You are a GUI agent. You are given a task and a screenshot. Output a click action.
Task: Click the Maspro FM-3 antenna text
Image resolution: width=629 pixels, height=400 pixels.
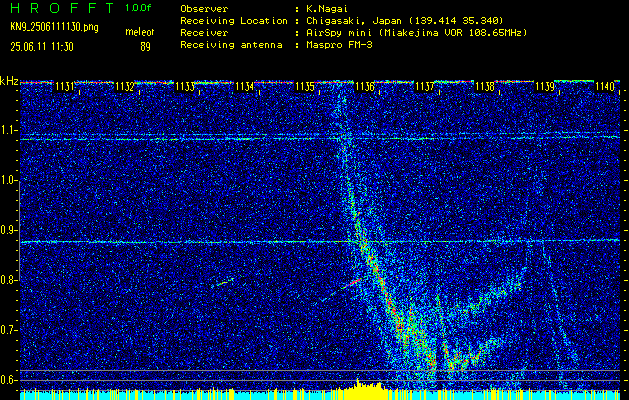(339, 45)
